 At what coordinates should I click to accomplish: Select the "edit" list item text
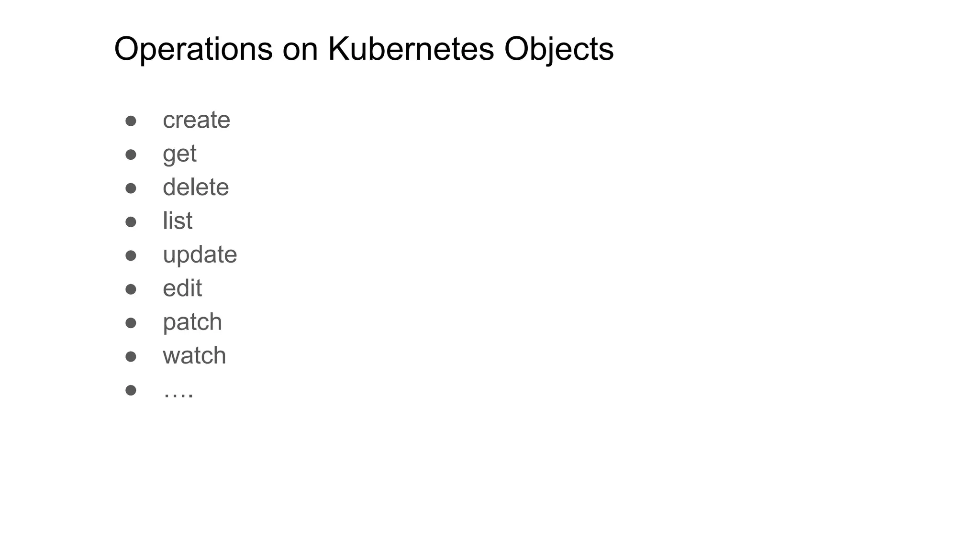(182, 288)
